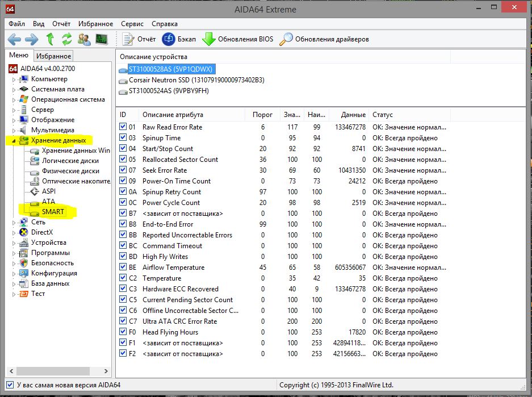Collapse the Хранение данных tree node
532x397 pixels.
(14, 141)
